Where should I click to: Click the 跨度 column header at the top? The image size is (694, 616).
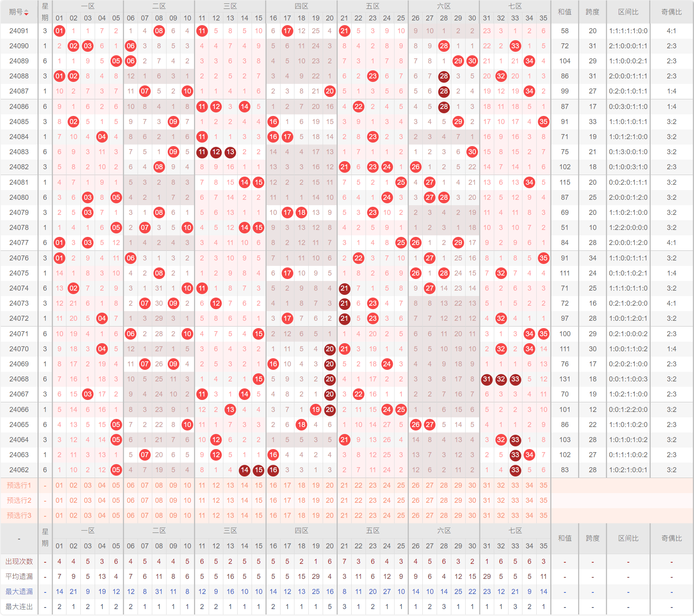pos(592,12)
